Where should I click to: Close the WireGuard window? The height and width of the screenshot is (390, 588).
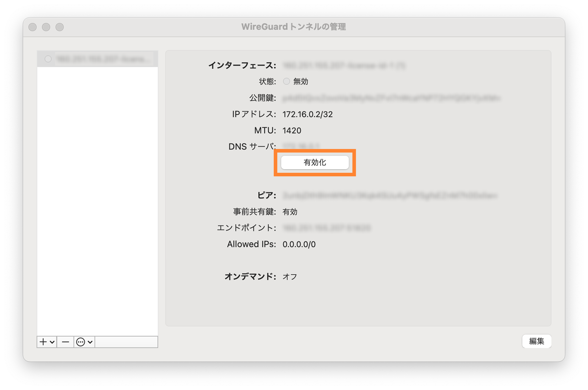(33, 27)
